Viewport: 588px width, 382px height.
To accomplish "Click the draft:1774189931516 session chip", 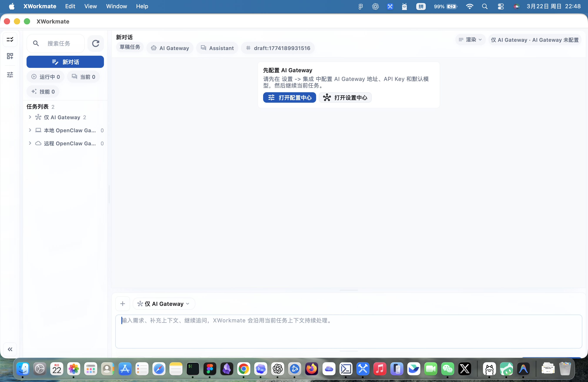I will coord(278,48).
